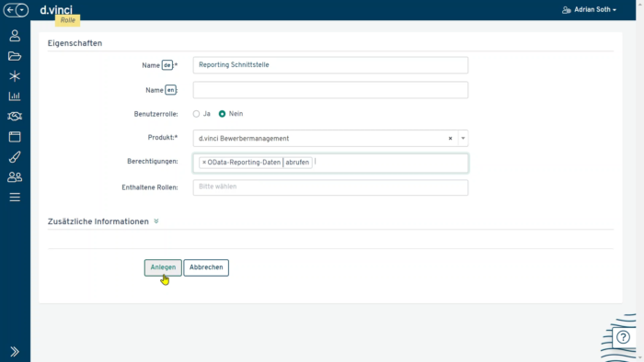The image size is (644, 362).
Task: Remove the OData-Reporting-Daten abrufen tag
Action: [204, 163]
